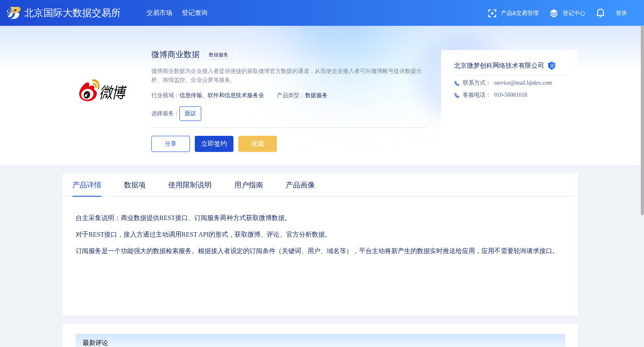
Task: Open the notification bell
Action: click(x=601, y=13)
